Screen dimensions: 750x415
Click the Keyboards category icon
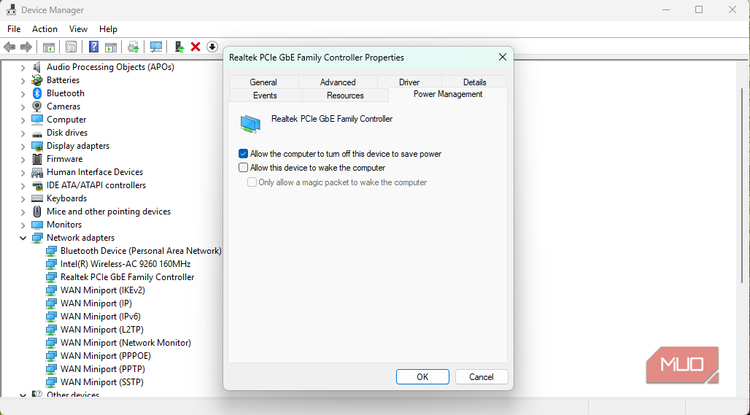[37, 198]
